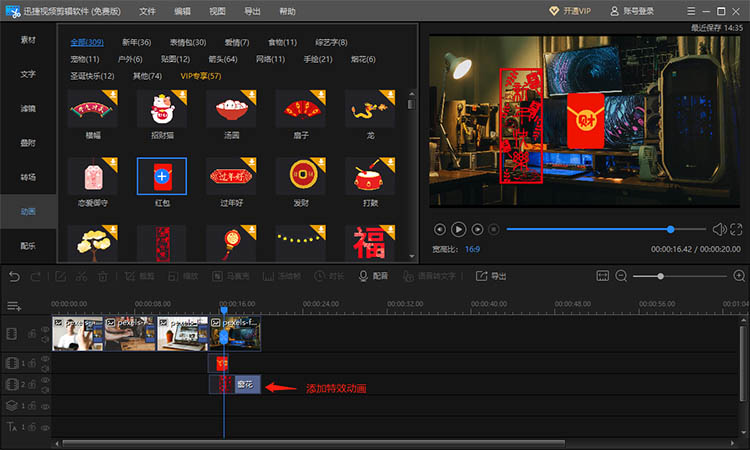This screenshot has width=750, height=450.
Task: Switch to the 文字 sidebar panel
Action: 28,74
